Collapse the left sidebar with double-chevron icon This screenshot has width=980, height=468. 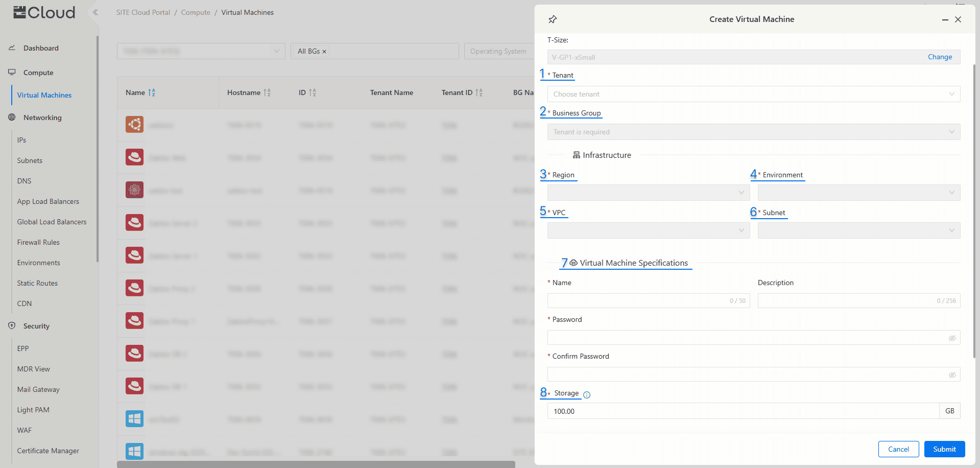pos(95,12)
